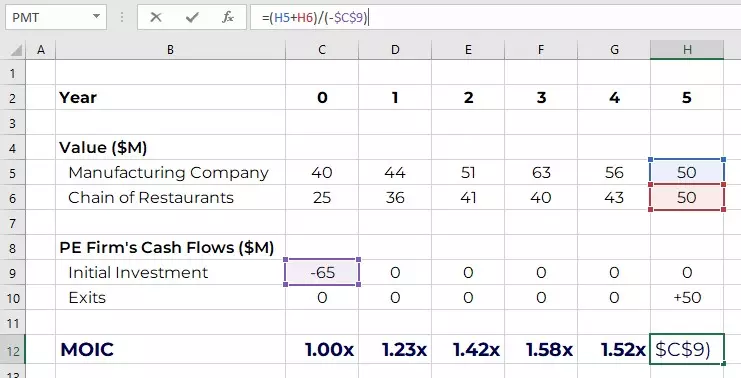
Task: Select Chain of Restaurants value 43
Action: (614, 198)
